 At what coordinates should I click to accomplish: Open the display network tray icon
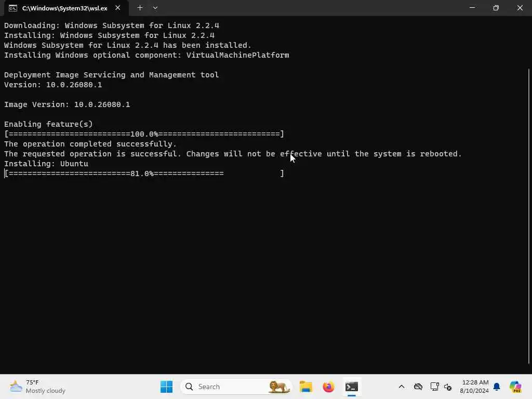click(x=434, y=387)
